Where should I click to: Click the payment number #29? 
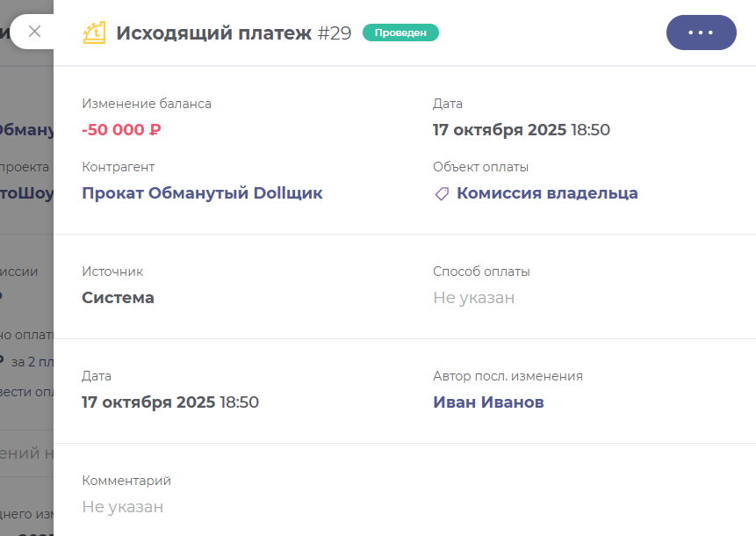[335, 33]
